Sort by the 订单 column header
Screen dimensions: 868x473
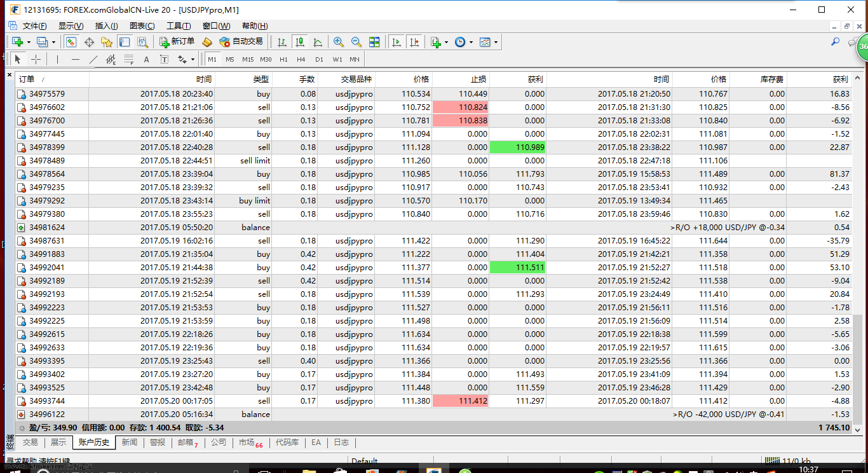52,79
